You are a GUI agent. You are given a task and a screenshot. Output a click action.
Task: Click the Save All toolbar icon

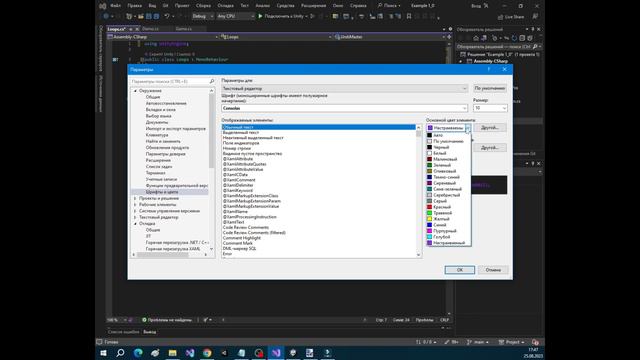click(x=156, y=16)
